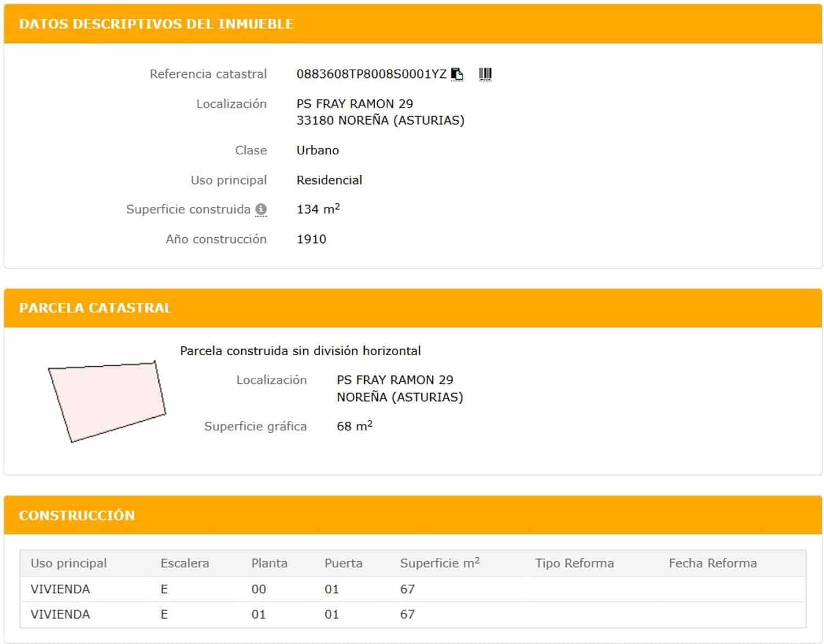
Task: Select the Superficie m² column header
Action: point(439,563)
